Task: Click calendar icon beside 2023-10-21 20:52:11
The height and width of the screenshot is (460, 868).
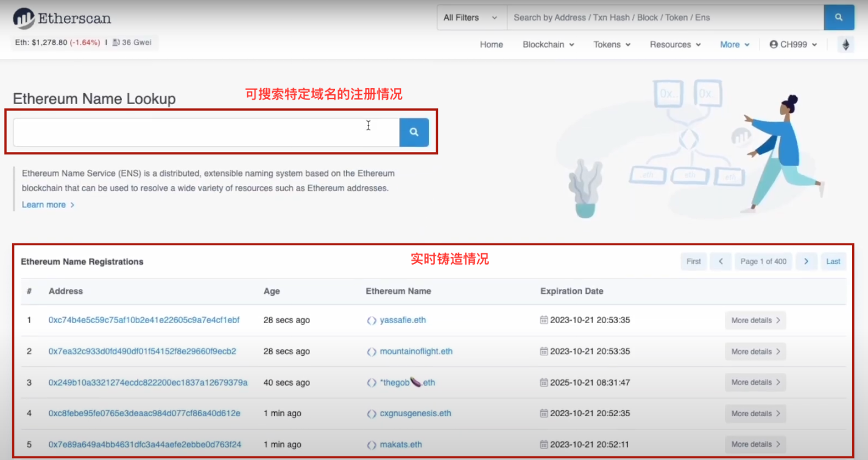Action: pos(544,444)
